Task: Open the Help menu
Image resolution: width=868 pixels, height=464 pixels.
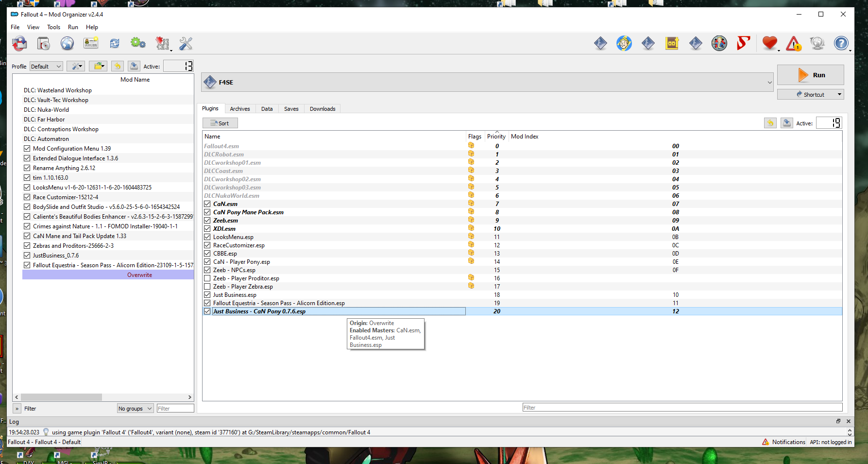Action: pyautogui.click(x=92, y=27)
